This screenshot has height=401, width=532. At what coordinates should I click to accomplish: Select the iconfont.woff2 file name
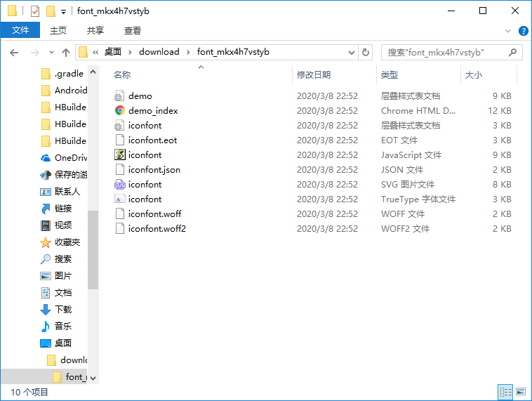pyautogui.click(x=157, y=228)
